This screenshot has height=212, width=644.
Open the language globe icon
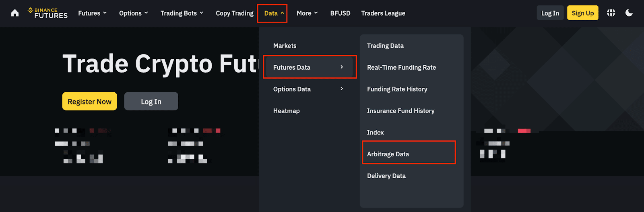coord(611,13)
